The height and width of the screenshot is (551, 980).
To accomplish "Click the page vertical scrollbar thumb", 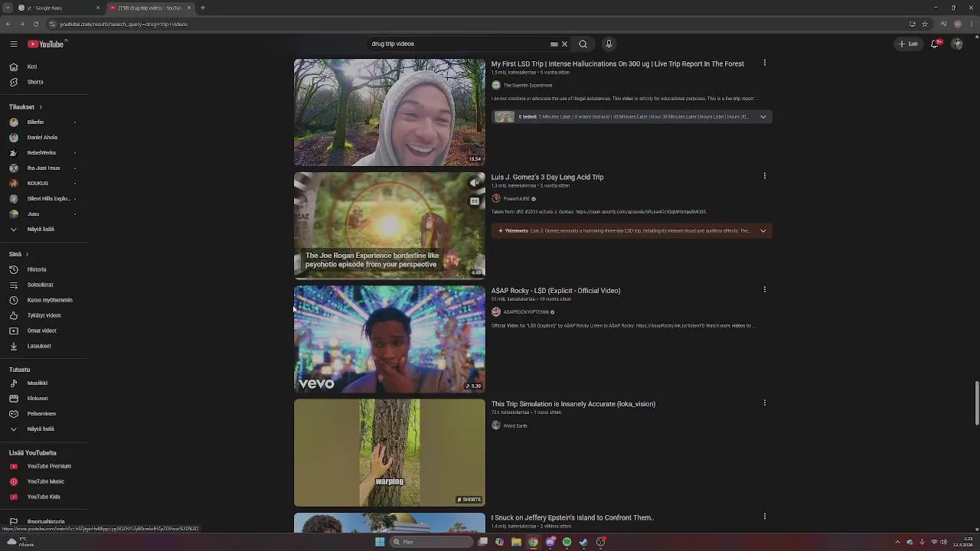I will pyautogui.click(x=976, y=403).
